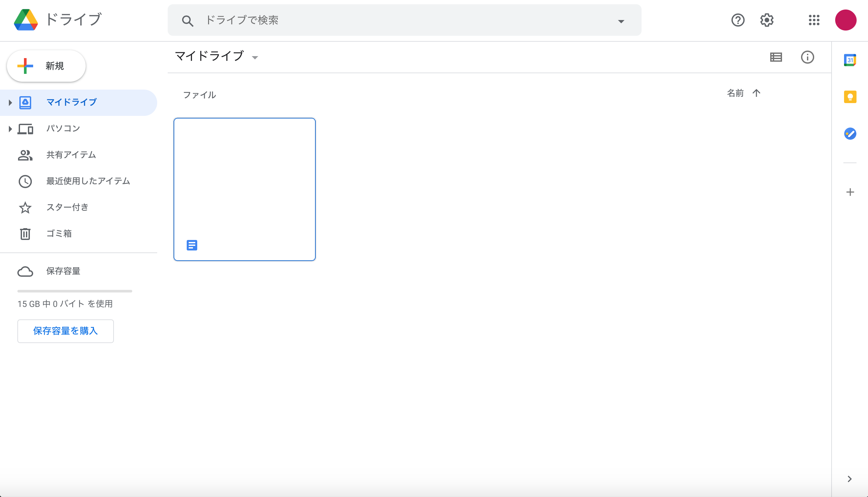Click 保存容量を購入 button
The image size is (868, 497).
coord(66,331)
